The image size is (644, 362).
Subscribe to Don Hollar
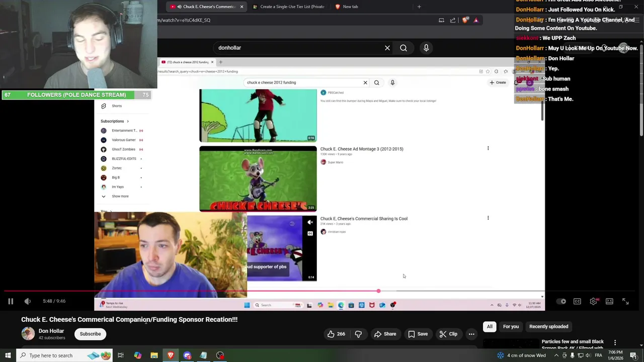tap(90, 334)
